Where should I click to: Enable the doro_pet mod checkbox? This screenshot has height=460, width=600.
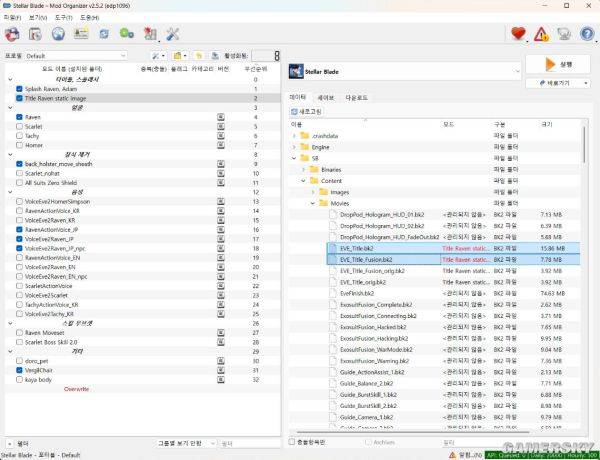(x=20, y=361)
